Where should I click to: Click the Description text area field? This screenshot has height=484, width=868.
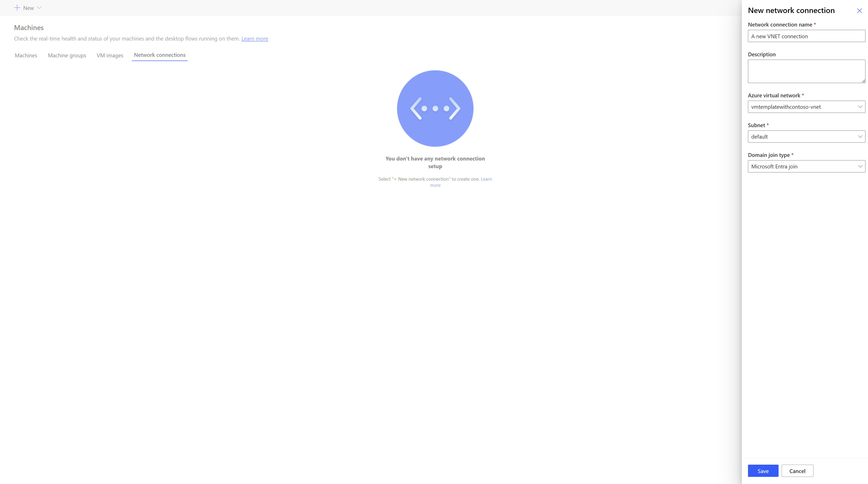[x=807, y=71]
